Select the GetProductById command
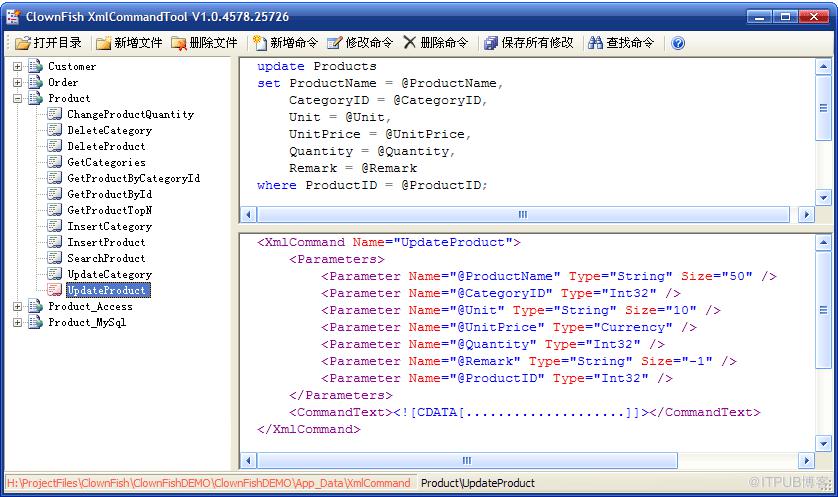This screenshot has width=838, height=497. pos(110,195)
